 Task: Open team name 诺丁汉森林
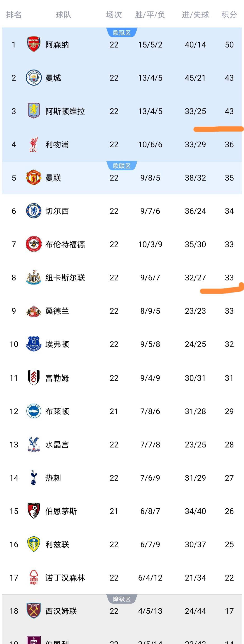tap(65, 577)
